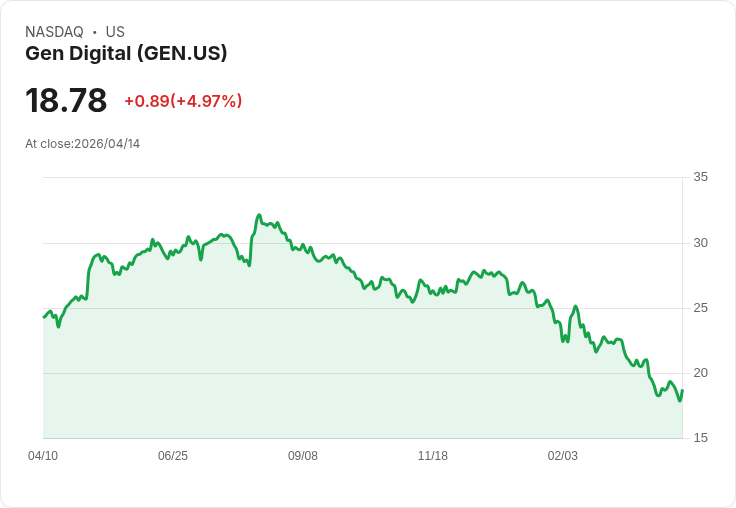Click the 09/08 x-axis date marker
Screen dimensions: 736x508
[x=303, y=456]
